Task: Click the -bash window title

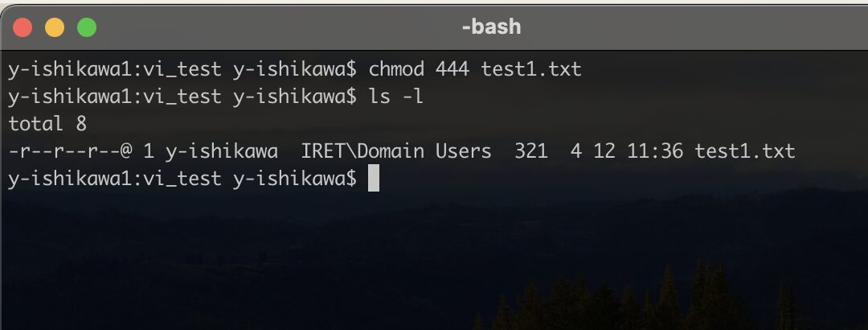Action: 492,27
